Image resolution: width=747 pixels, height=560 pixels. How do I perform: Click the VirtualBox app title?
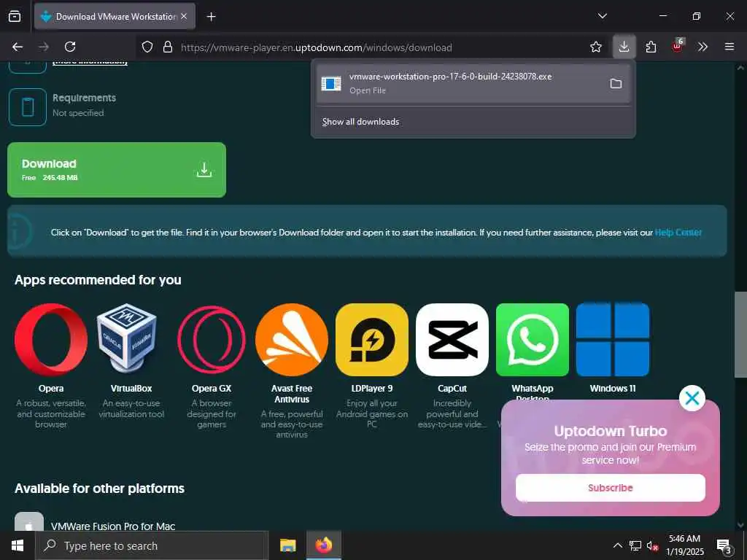[131, 389]
